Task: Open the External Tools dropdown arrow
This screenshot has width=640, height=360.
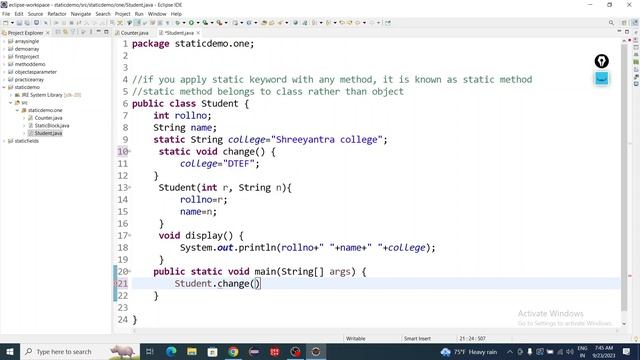Action: (x=226, y=23)
